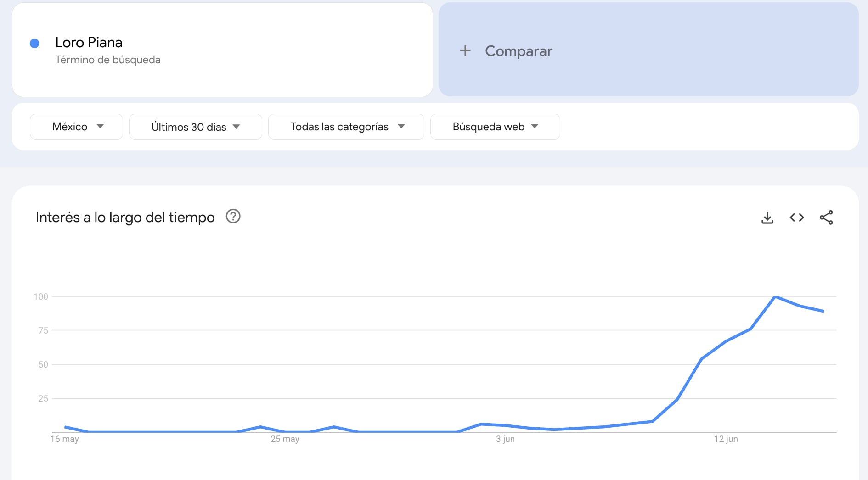Add a comparison term with Comparar

click(x=519, y=51)
